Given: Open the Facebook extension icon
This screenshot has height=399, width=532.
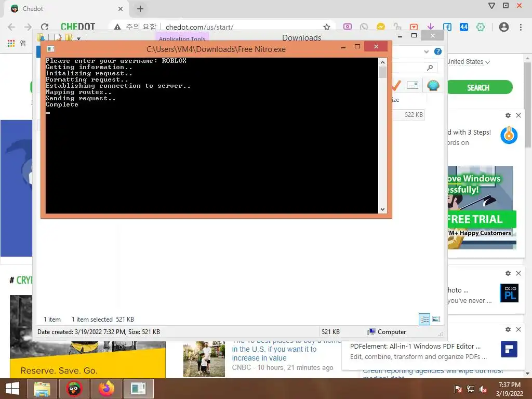Looking at the screenshot, I should 447,27.
